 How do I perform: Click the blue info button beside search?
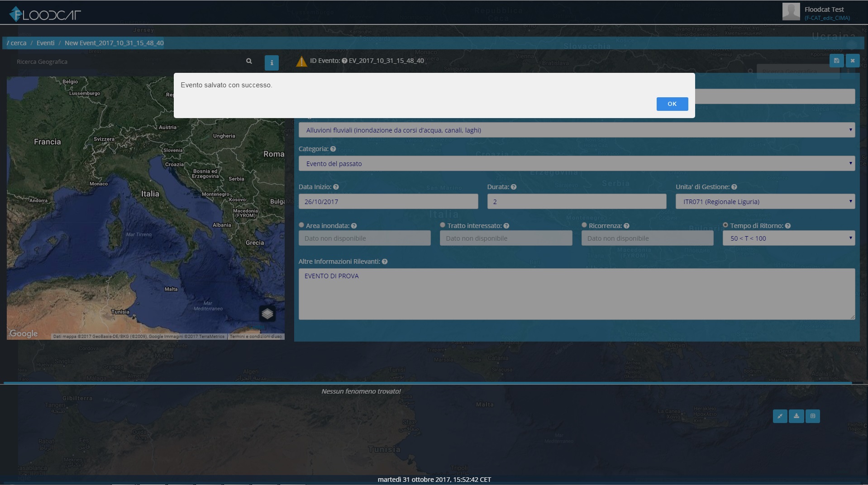pyautogui.click(x=272, y=63)
